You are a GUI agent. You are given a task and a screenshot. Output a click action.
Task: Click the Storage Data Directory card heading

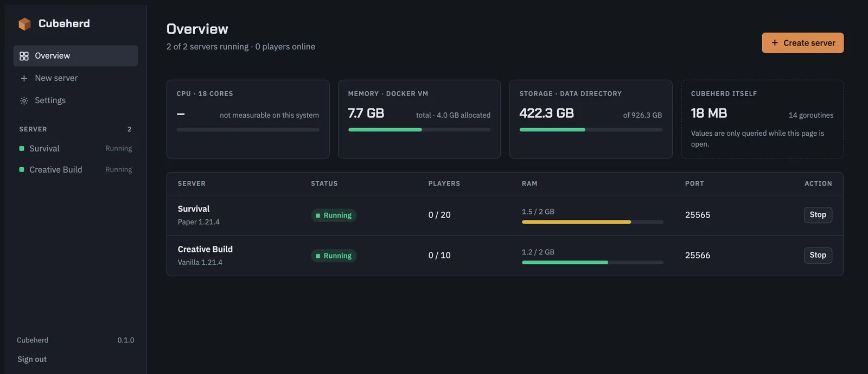[x=571, y=94]
